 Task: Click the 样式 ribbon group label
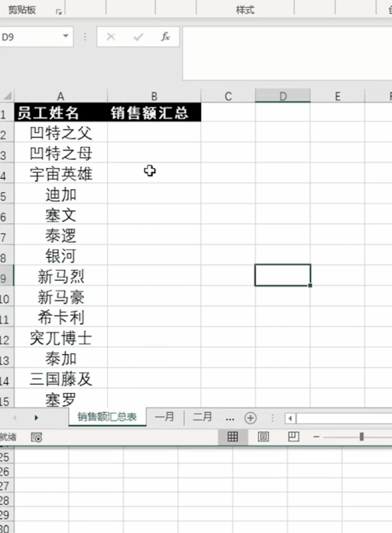[245, 10]
